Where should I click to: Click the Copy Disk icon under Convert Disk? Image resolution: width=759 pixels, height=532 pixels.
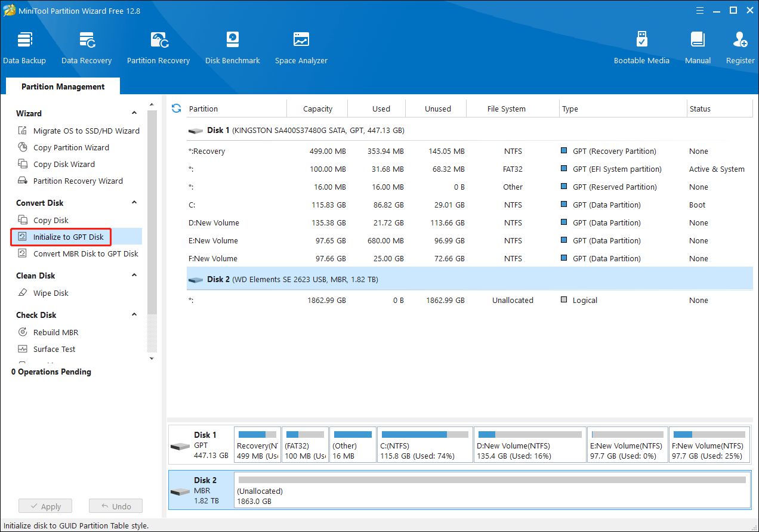click(x=23, y=220)
